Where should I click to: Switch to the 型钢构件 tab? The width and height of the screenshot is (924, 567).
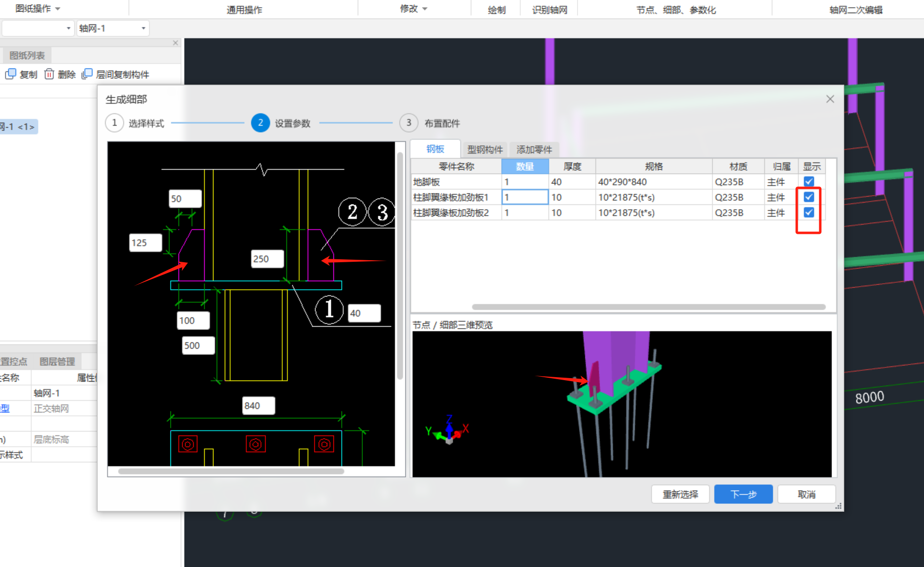pyautogui.click(x=485, y=149)
